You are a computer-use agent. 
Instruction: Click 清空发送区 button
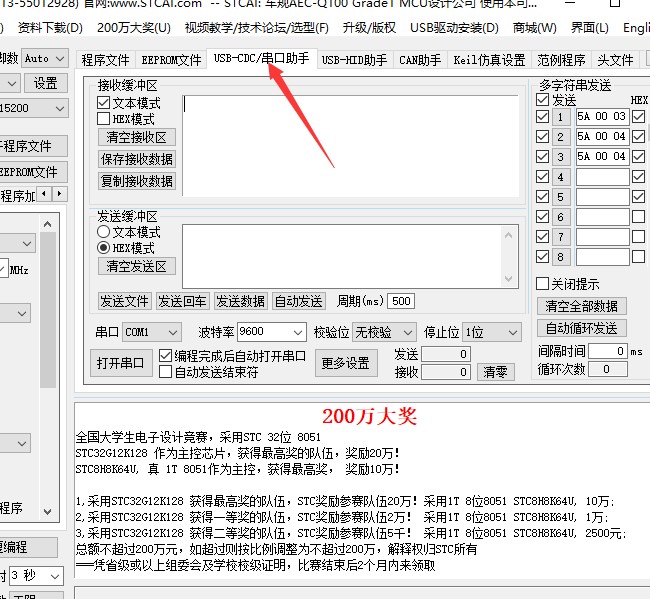tap(136, 266)
